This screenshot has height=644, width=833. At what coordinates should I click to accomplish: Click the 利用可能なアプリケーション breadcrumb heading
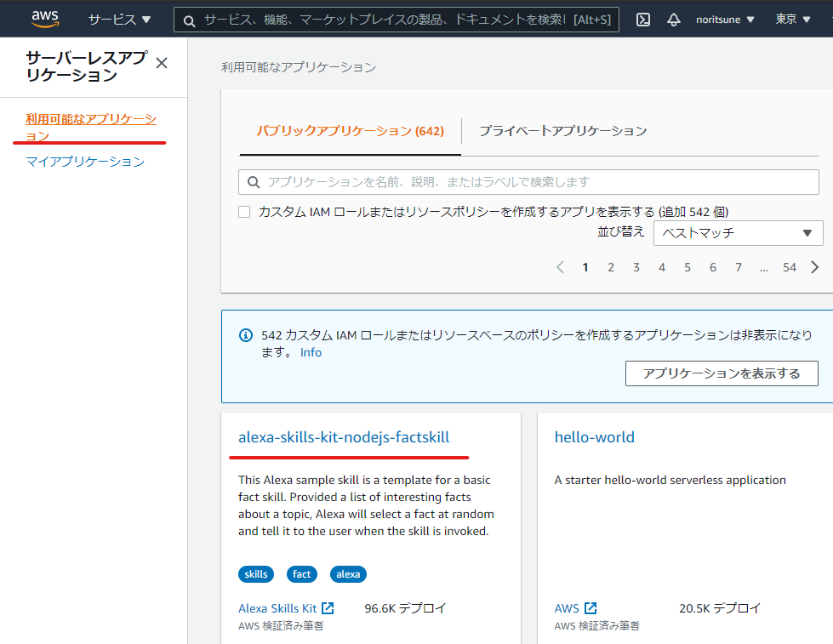coord(299,67)
